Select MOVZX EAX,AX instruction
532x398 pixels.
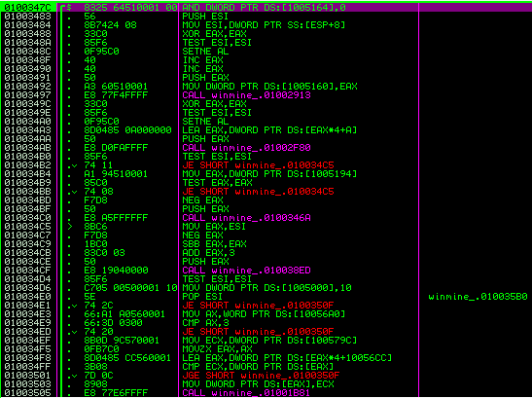tap(217, 349)
